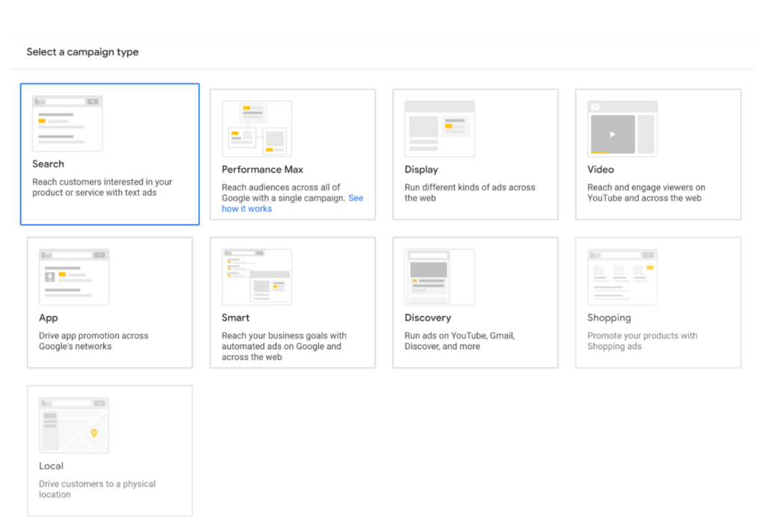Select 'Drive customers to a physical location' text
765x532 pixels.
(97, 489)
